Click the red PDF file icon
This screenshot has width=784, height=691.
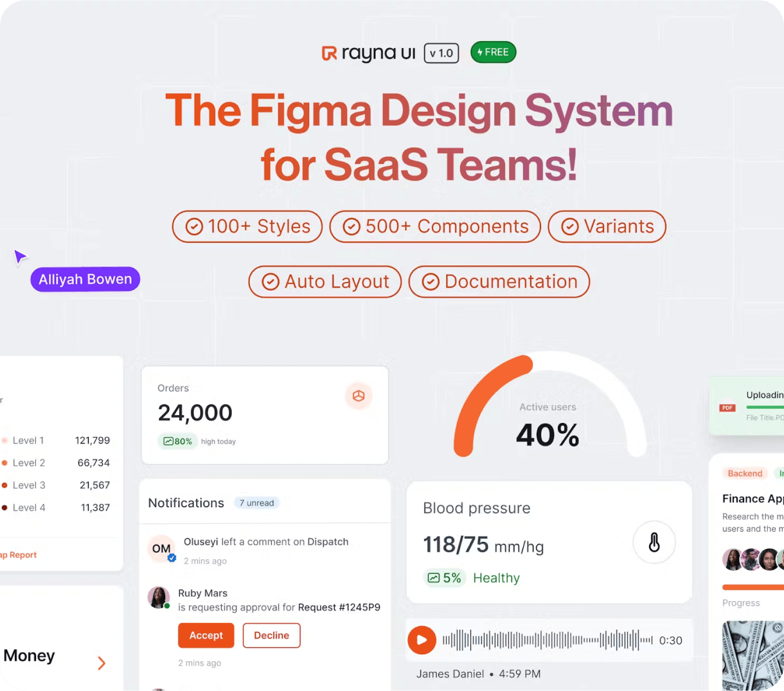coord(727,408)
